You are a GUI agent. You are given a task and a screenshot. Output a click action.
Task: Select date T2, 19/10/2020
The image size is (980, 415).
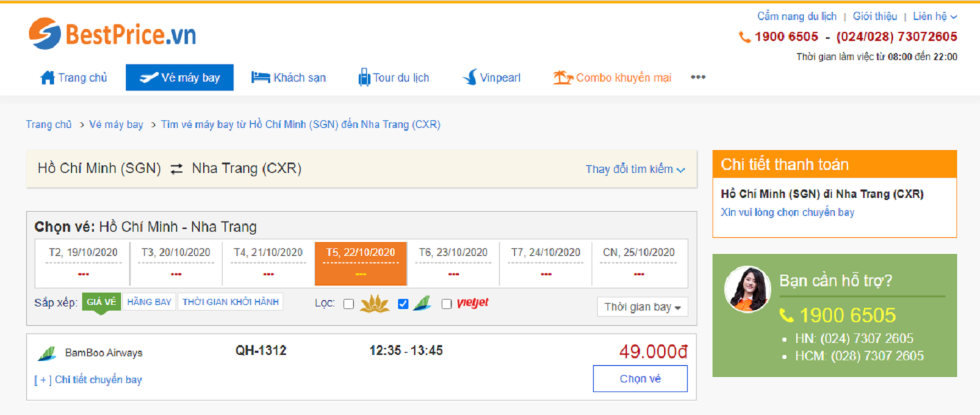coord(84,263)
